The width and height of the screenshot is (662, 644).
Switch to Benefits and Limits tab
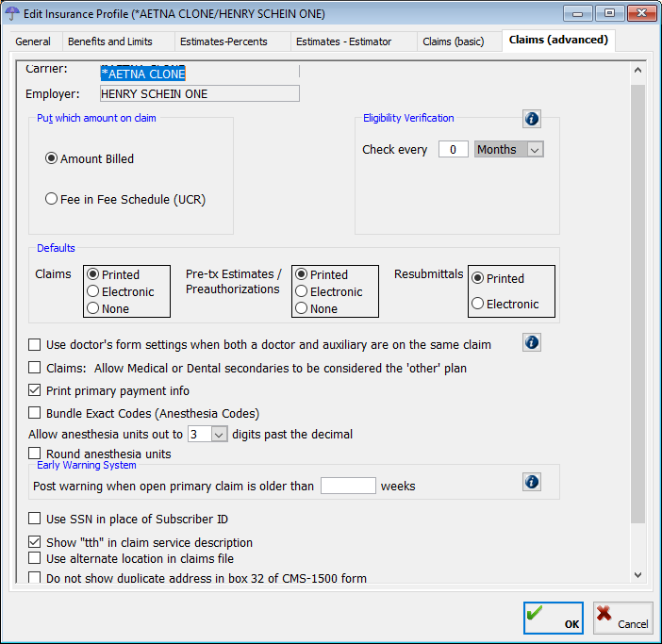[x=109, y=41]
